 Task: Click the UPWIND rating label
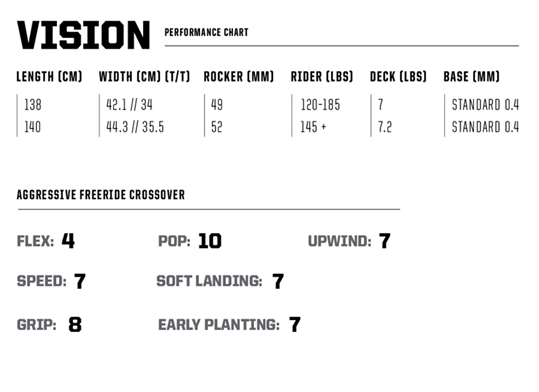click(339, 241)
